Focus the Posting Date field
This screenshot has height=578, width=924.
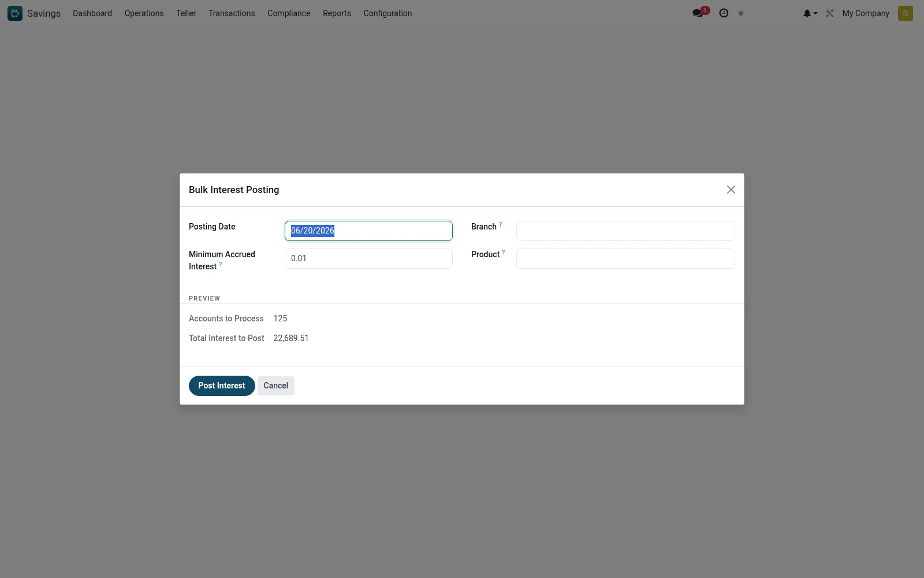point(368,231)
